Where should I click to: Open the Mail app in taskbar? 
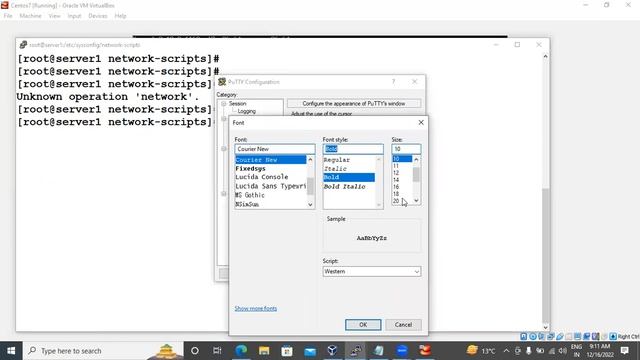click(310, 351)
